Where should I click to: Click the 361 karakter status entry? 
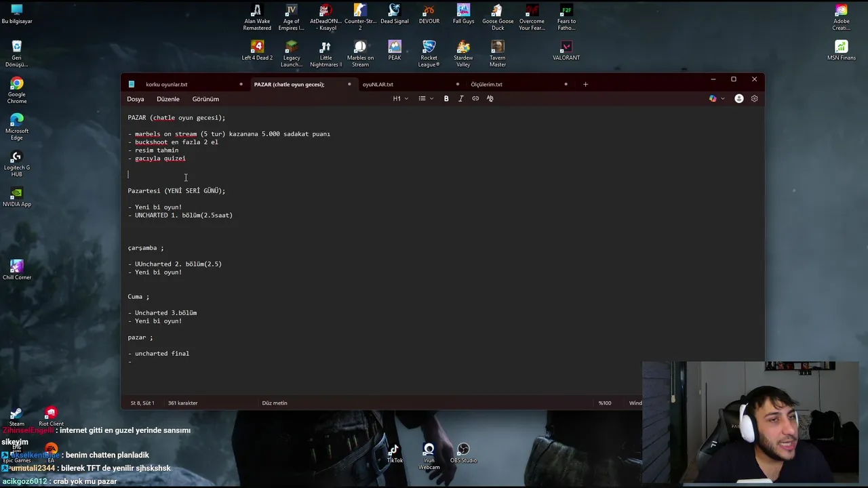(182, 403)
